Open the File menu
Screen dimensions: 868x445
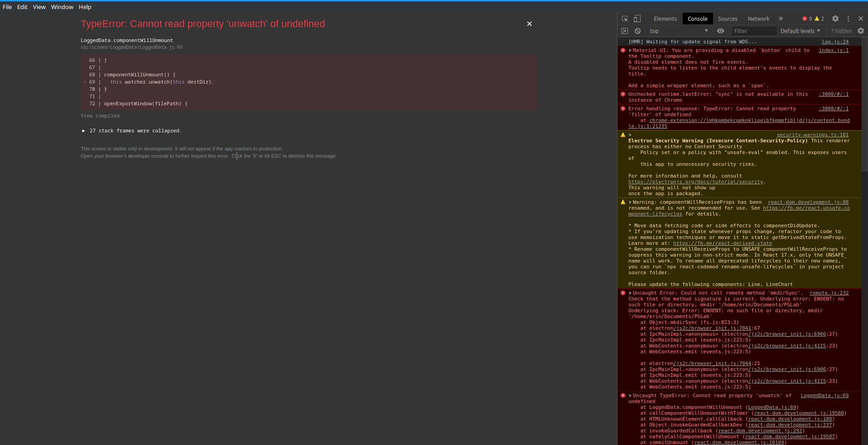[x=7, y=7]
